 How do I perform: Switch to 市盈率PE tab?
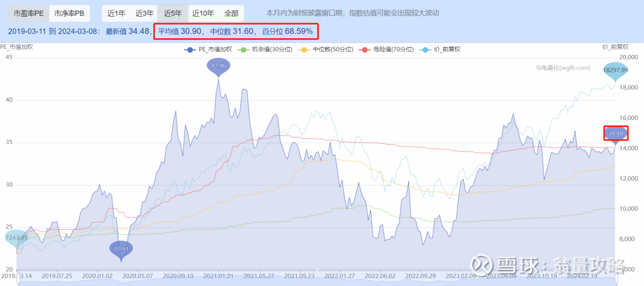[29, 13]
